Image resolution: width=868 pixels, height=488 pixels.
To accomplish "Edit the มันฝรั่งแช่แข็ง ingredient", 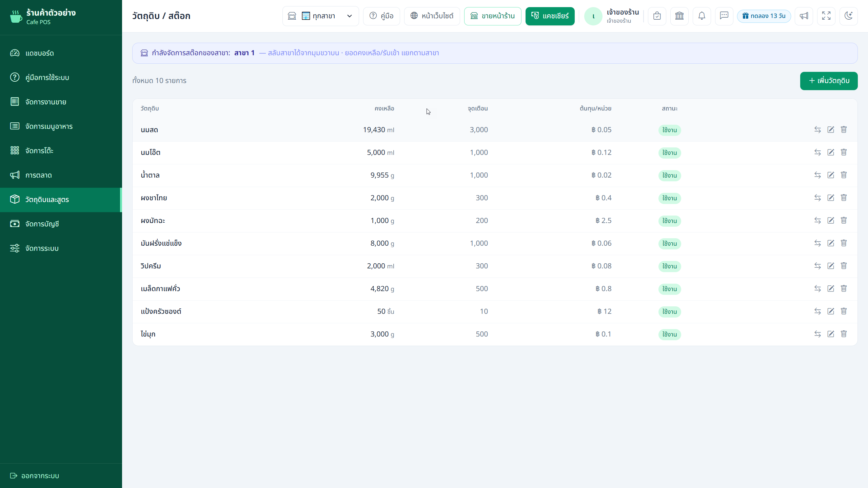I will tap(831, 243).
